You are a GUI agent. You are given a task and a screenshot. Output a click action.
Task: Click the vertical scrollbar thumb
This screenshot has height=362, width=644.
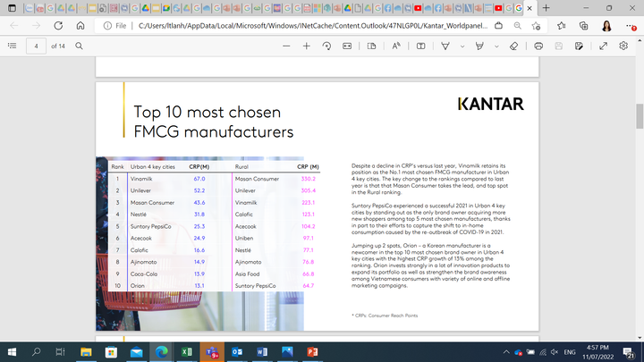(x=639, y=116)
